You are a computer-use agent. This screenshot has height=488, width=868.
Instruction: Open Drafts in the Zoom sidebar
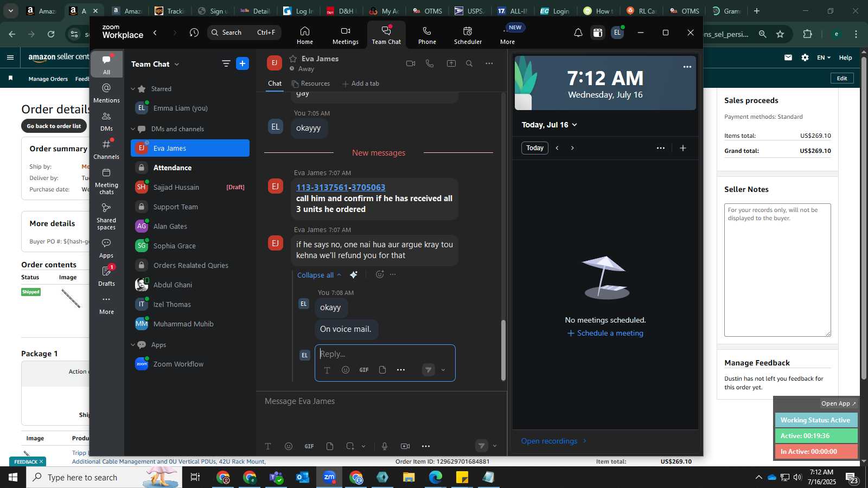coord(106,277)
